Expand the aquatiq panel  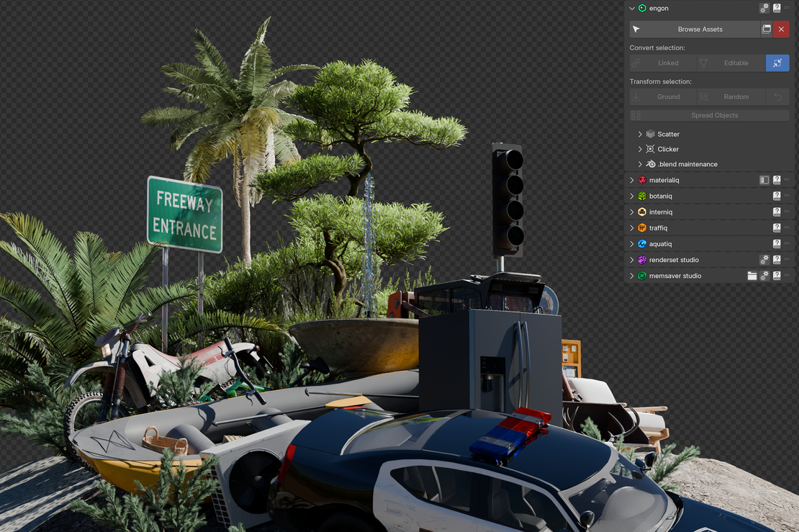click(632, 244)
